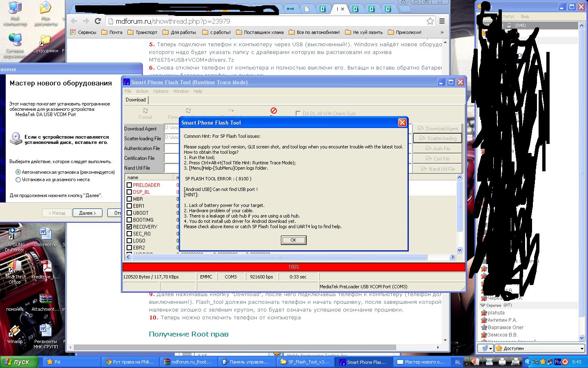Click the lock icon in Psi account header
588x368 pixels.
(509, 25)
